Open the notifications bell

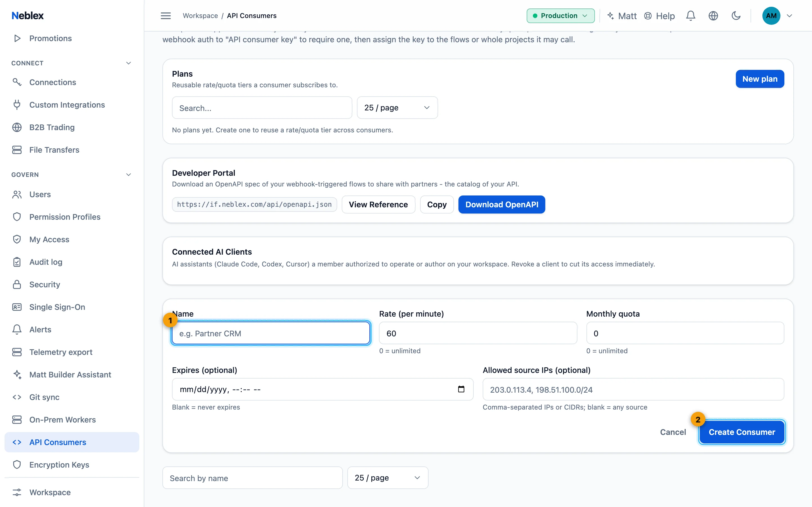(690, 16)
